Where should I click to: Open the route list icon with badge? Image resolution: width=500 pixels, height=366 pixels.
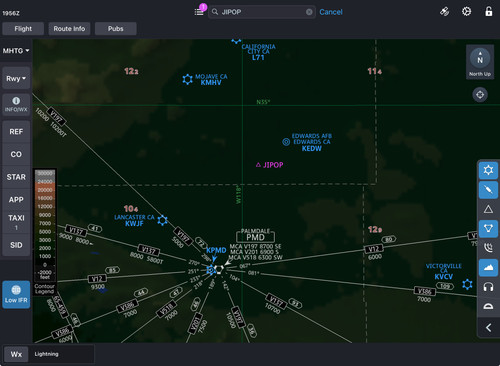pyautogui.click(x=199, y=12)
